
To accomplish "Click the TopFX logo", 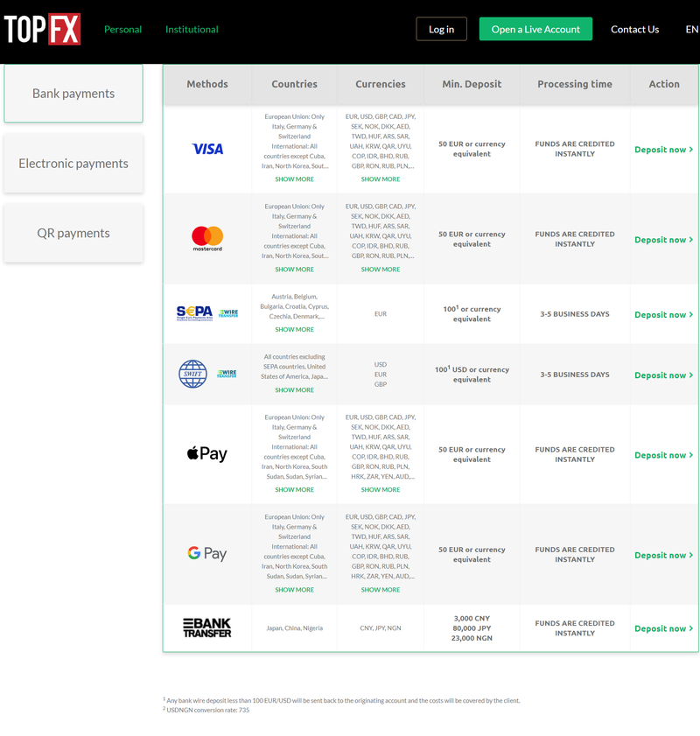I will (42, 29).
